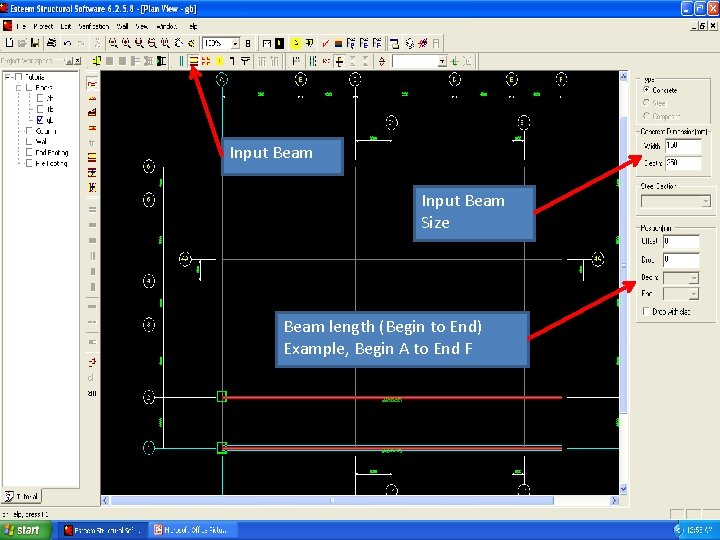Click the top selected icon in vertical toolbar
This screenshot has width=720, height=540.
[92, 84]
